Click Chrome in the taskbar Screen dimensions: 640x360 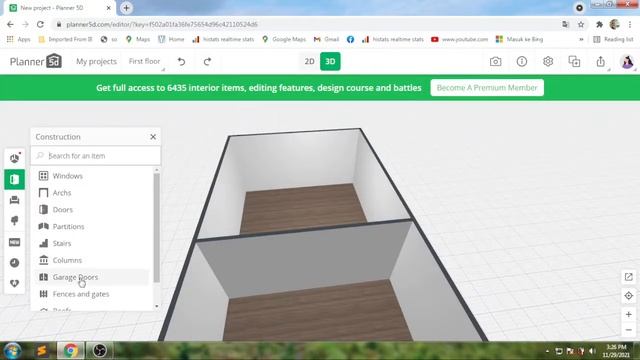coord(71,351)
